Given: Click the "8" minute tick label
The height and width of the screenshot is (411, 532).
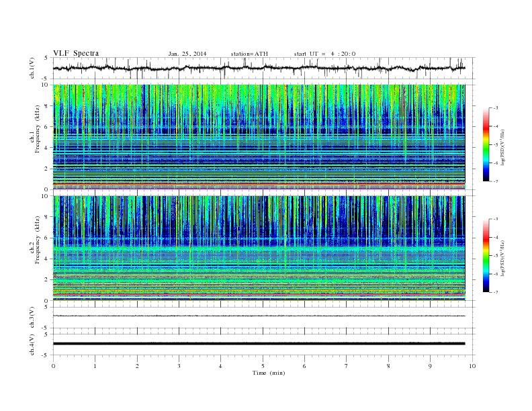Looking at the screenshot, I should [x=388, y=366].
